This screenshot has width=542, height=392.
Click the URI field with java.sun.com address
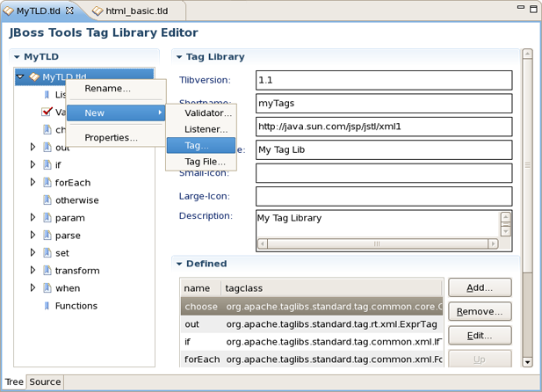[384, 127]
